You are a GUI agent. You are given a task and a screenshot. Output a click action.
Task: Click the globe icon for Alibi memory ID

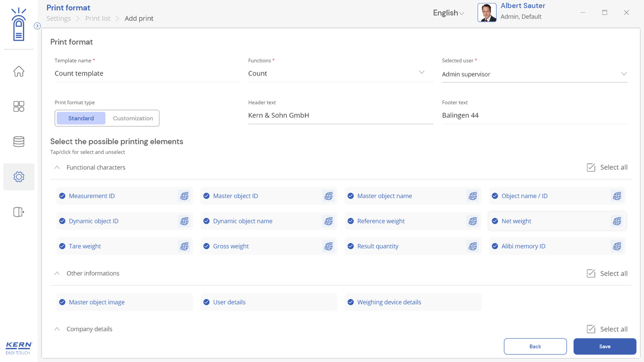[x=617, y=246]
